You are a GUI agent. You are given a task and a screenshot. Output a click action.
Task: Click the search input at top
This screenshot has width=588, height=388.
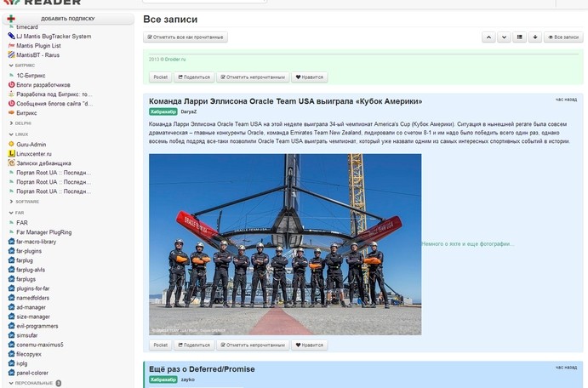click(x=204, y=1)
